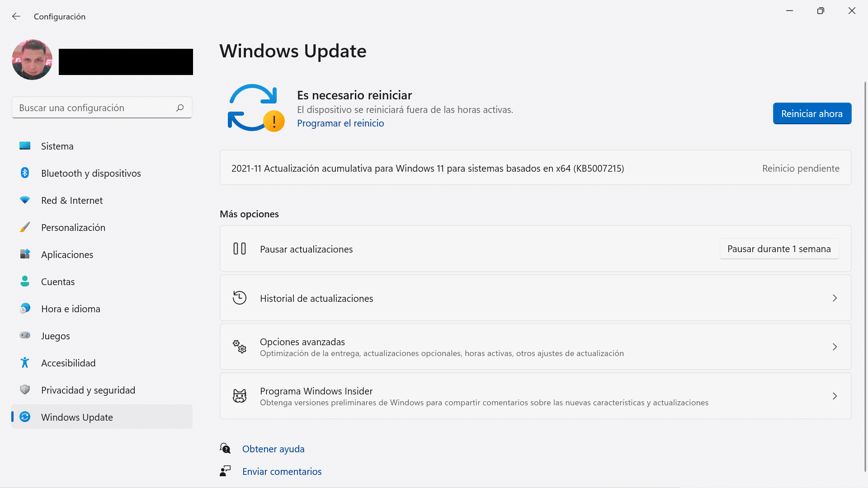Open Programa Windows Insider label
This screenshot has height=488, width=868.
(x=316, y=391)
